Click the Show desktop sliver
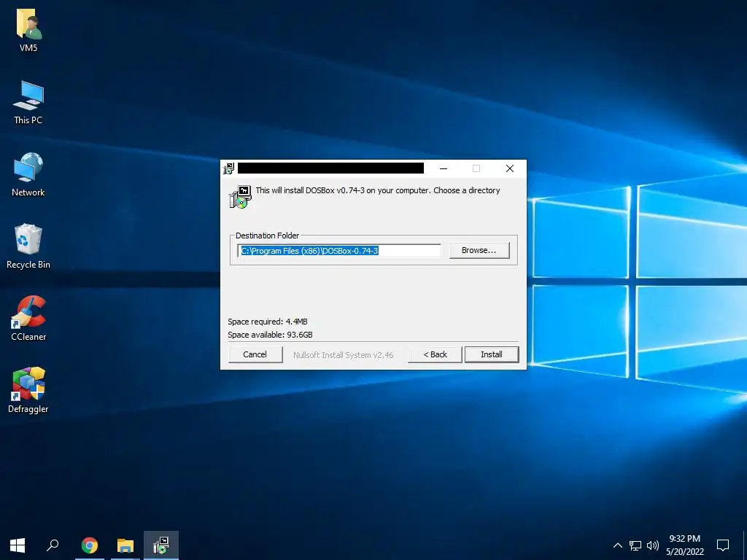747x560 pixels. coord(745,545)
